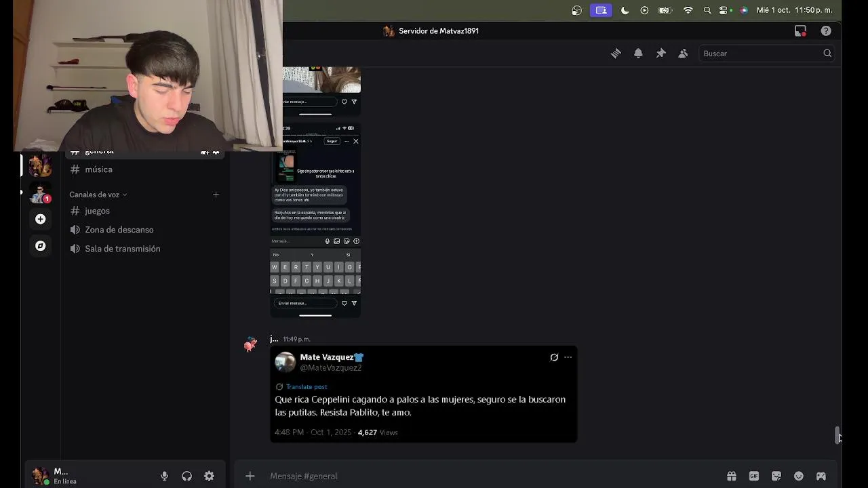Open battery status in menu bar
Viewport: 868px width, 488px height.
click(x=665, y=10)
